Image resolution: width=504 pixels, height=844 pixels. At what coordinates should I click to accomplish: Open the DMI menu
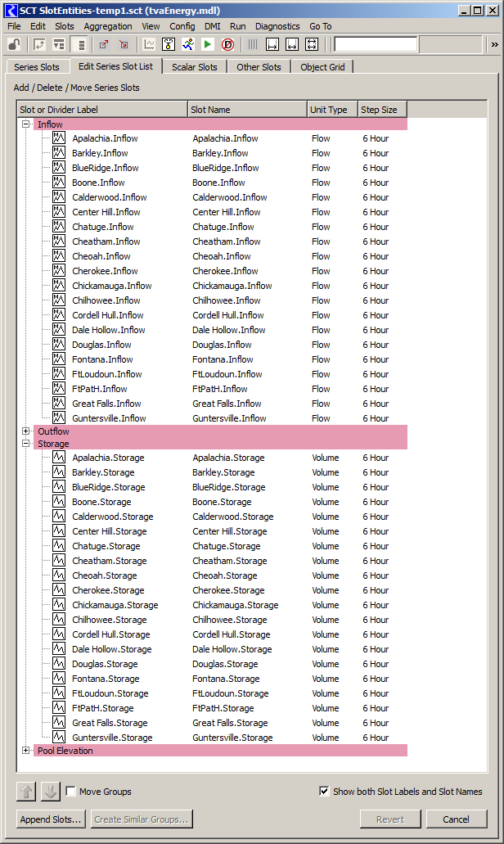pos(213,26)
